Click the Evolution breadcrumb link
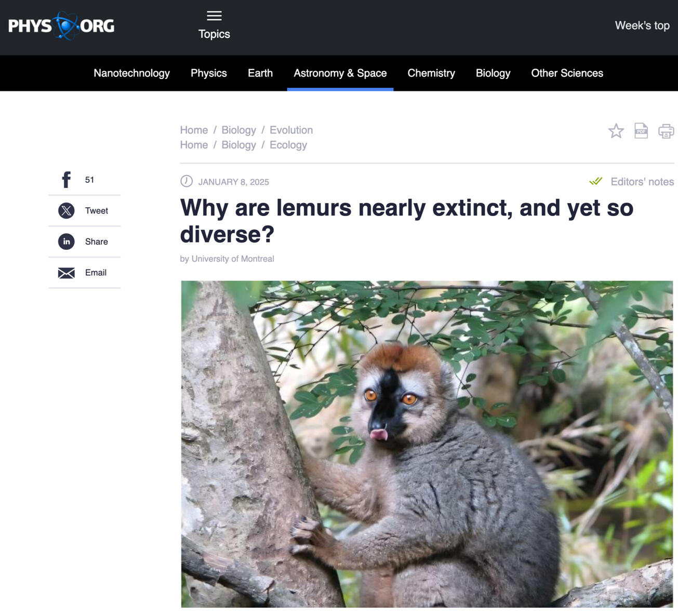 pyautogui.click(x=291, y=130)
